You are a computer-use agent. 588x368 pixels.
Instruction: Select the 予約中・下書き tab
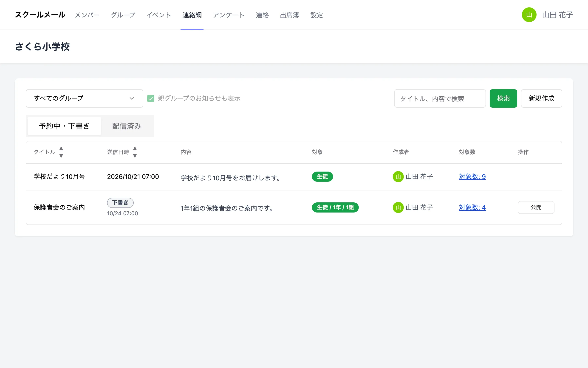[64, 126]
